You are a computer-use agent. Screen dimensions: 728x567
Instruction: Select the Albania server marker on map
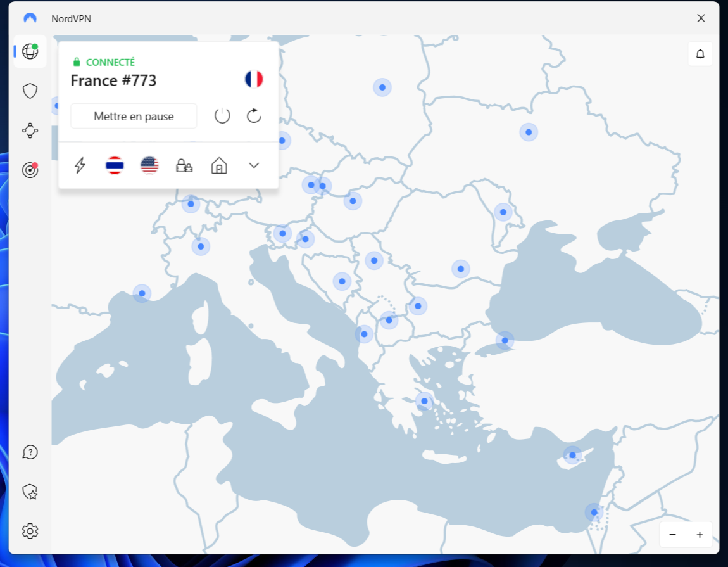[x=364, y=334]
